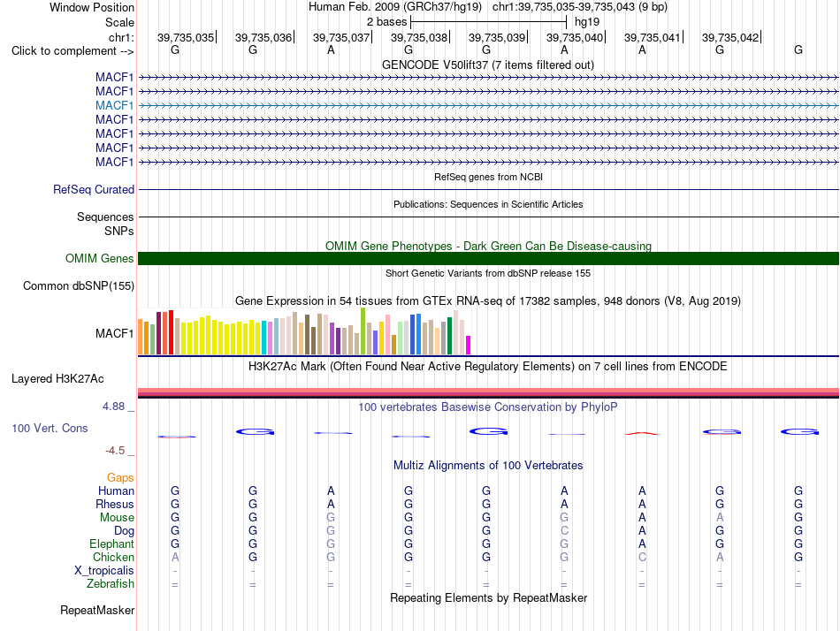The image size is (840, 631).
Task: Click the Common dbSNP(155) track label
Action: (79, 286)
